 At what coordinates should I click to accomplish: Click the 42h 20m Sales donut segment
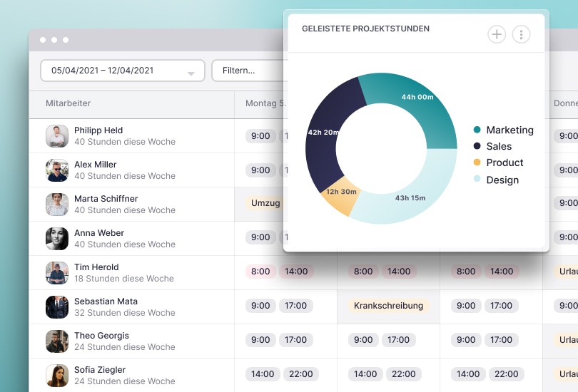click(323, 133)
